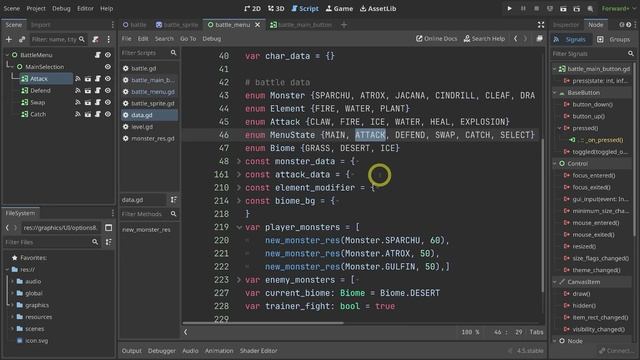This screenshot has width=640, height=360.
Task: Click the Filter Methods search field
Action: click(x=149, y=214)
